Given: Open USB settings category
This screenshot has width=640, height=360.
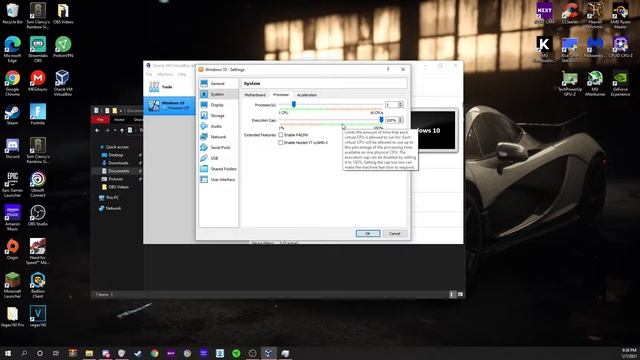Looking at the screenshot, I should (x=218, y=158).
